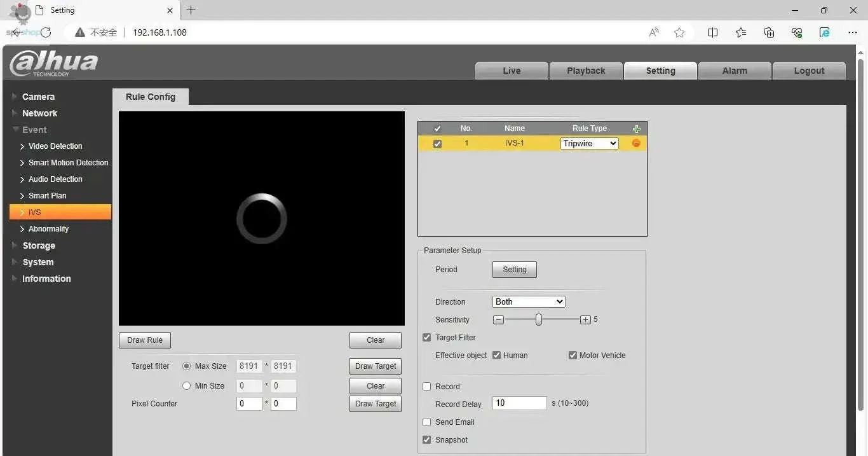
Task: Click the Not secure warning icon
Action: tap(80, 32)
